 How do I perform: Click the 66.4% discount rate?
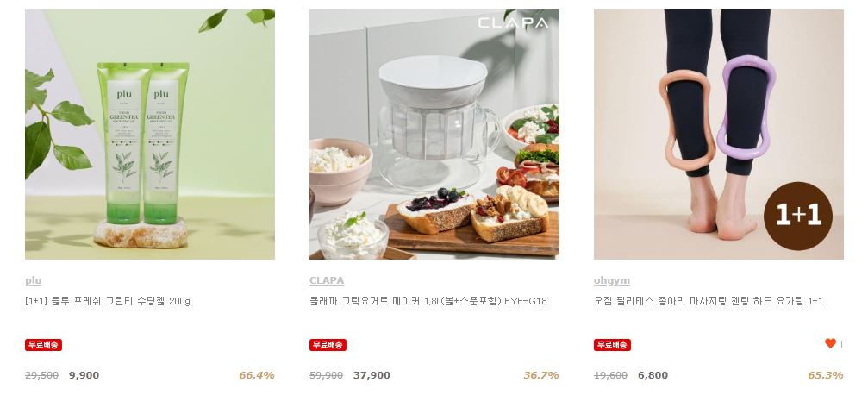[x=257, y=375]
